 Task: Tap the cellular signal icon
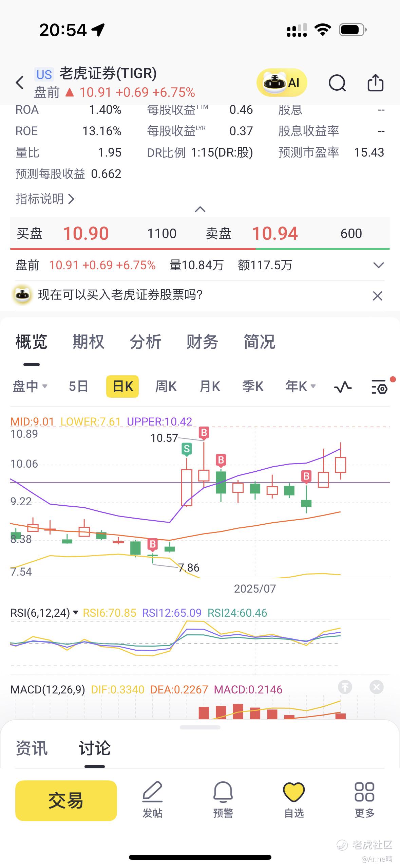tap(297, 30)
